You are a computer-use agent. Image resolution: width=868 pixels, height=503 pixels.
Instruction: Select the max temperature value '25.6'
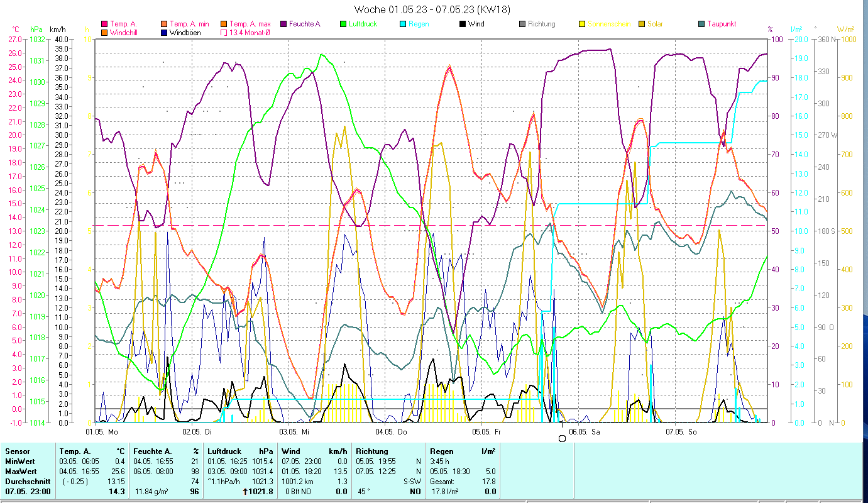(118, 472)
